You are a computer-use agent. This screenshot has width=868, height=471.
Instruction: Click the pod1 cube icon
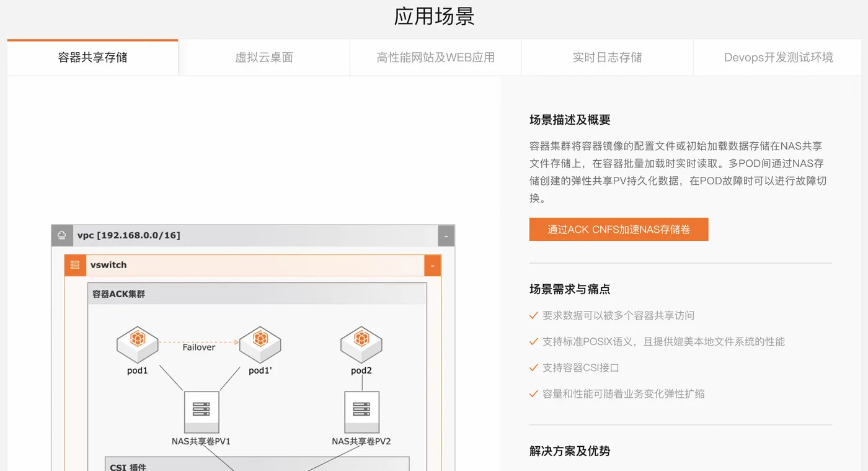(x=138, y=344)
